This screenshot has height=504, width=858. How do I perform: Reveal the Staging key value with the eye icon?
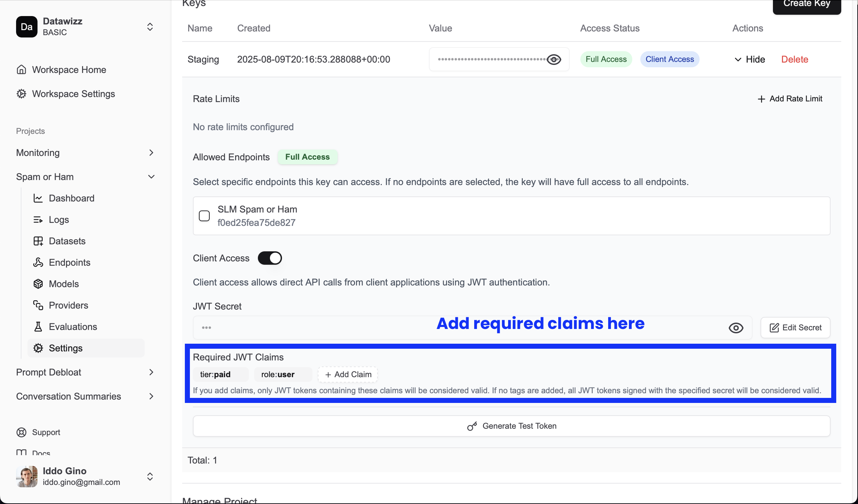click(x=554, y=59)
